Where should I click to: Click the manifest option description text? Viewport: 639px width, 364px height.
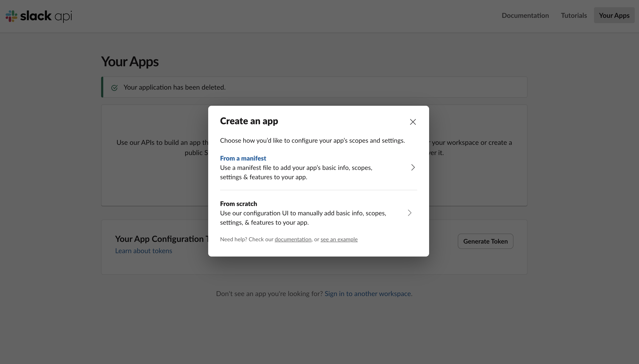(x=296, y=172)
